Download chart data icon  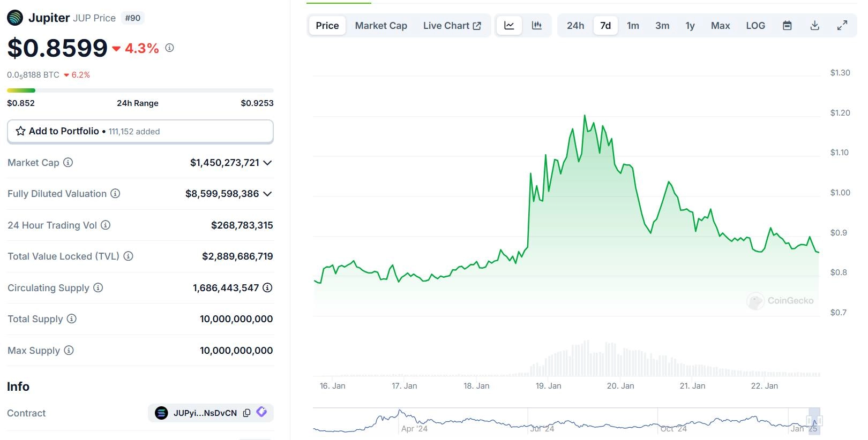pos(814,26)
